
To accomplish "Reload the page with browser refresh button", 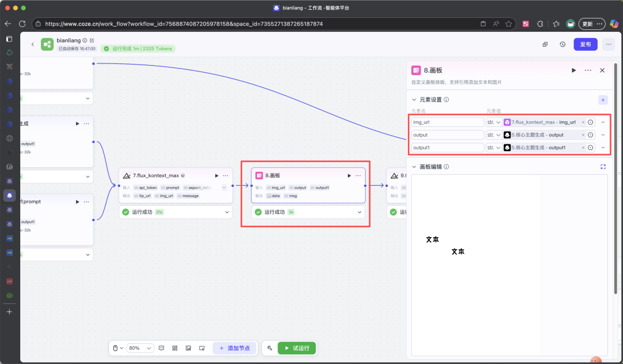I will point(22,24).
